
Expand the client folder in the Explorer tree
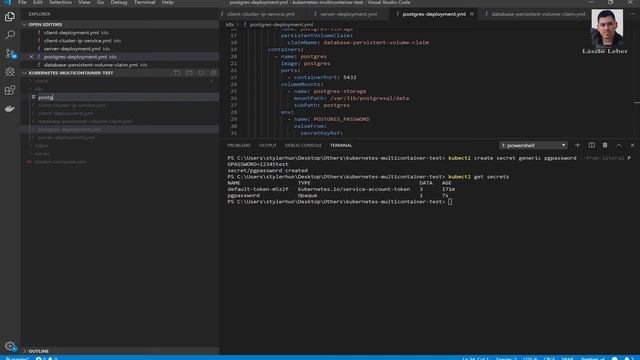point(41,81)
